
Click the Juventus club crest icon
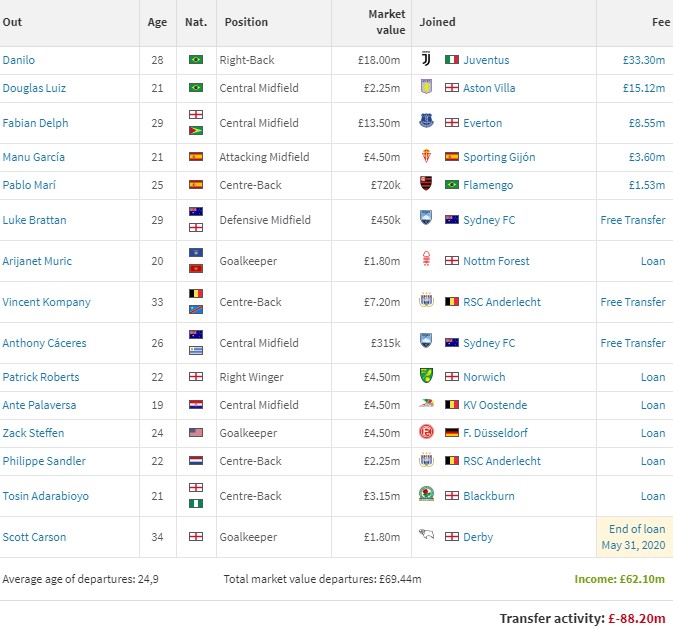pyautogui.click(x=428, y=60)
